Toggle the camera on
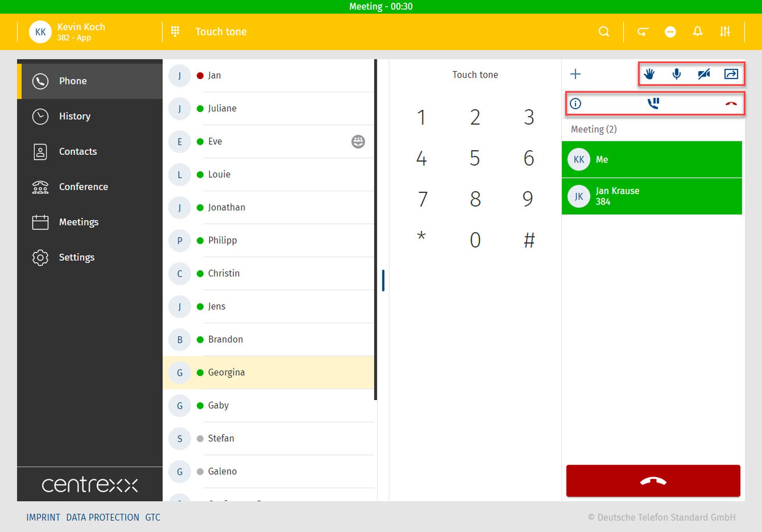The height and width of the screenshot is (532, 762). pyautogui.click(x=704, y=74)
